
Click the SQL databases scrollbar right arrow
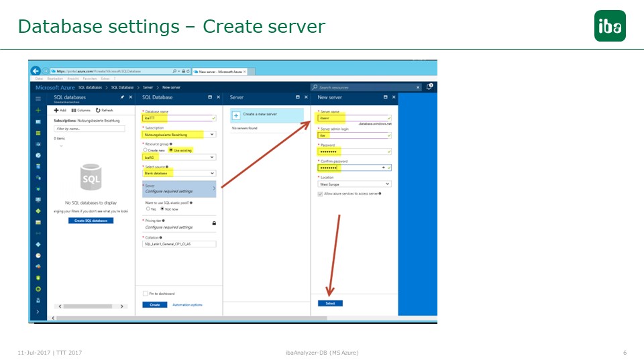click(x=121, y=306)
